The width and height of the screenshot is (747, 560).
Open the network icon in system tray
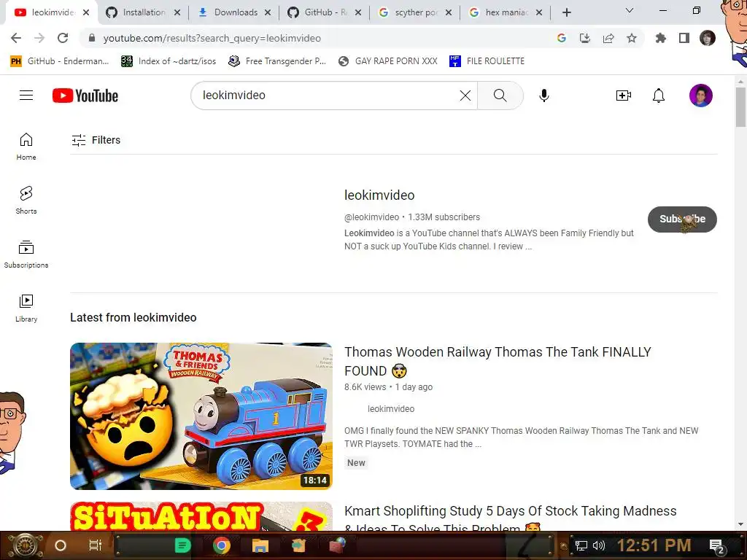581,545
